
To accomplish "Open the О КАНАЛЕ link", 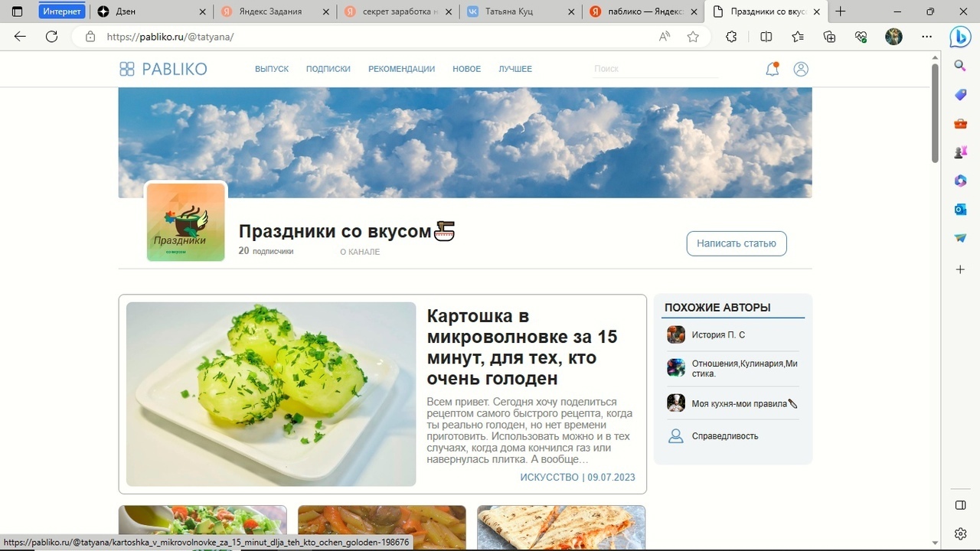I will [x=360, y=252].
